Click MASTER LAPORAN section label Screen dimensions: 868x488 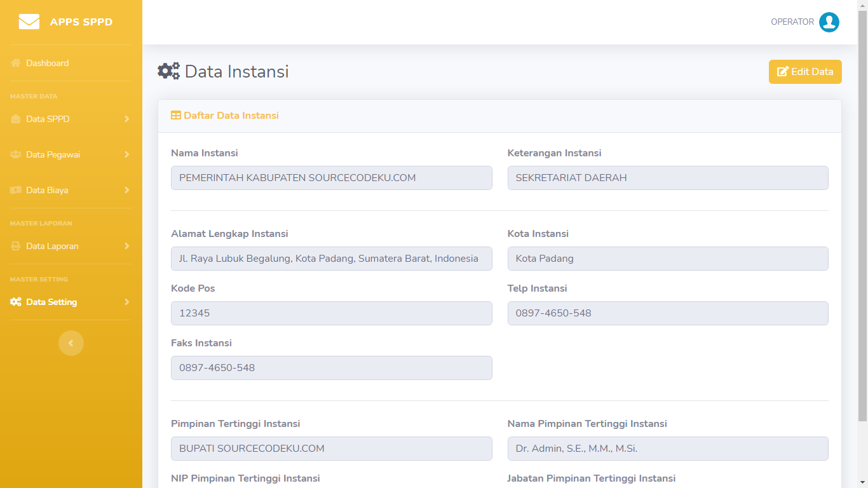41,224
